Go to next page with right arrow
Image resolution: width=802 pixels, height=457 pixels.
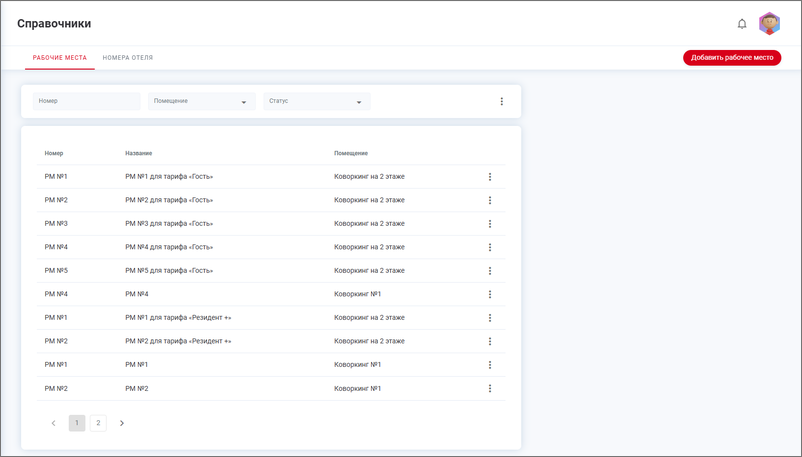click(122, 423)
